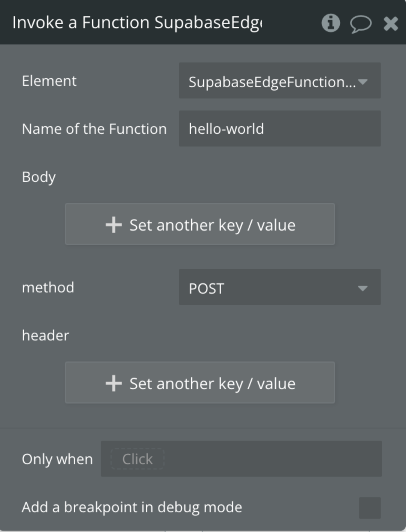Screen dimensions: 406x532
Task: Click the "Add a breakpoint in debug mode" label
Action: 132,507
